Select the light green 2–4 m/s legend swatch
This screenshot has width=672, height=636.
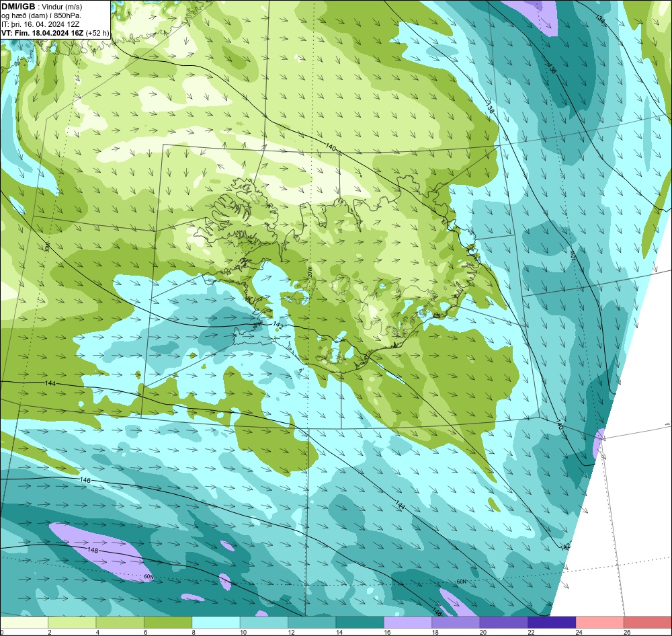pos(72,622)
